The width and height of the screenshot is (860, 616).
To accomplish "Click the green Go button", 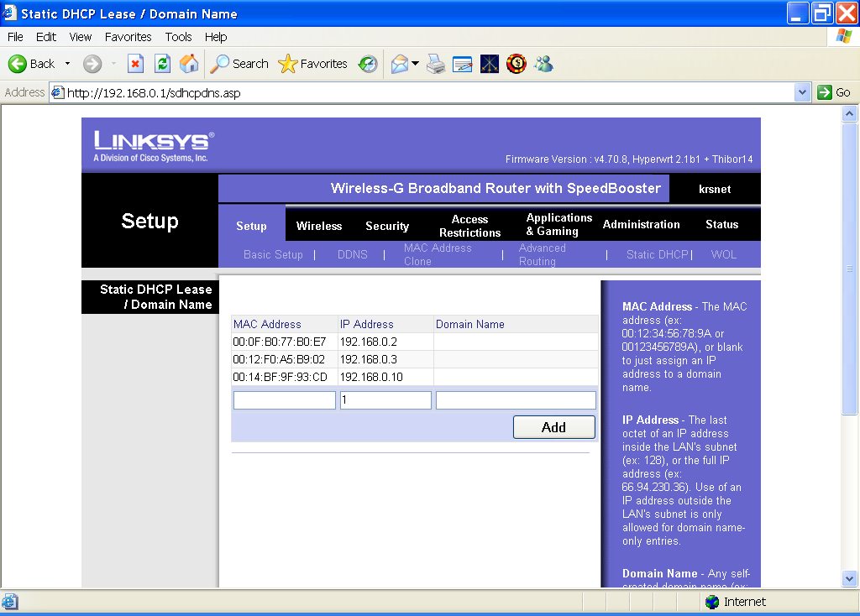I will click(x=834, y=92).
